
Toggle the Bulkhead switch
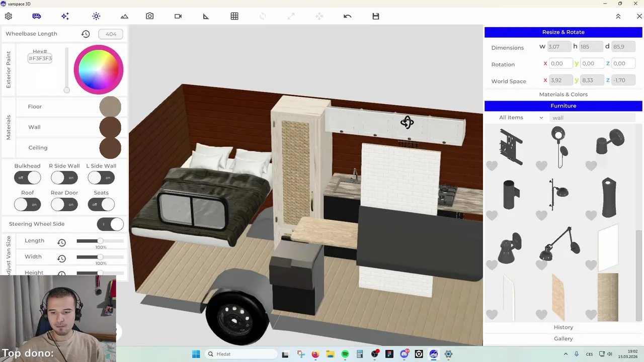pos(27,177)
